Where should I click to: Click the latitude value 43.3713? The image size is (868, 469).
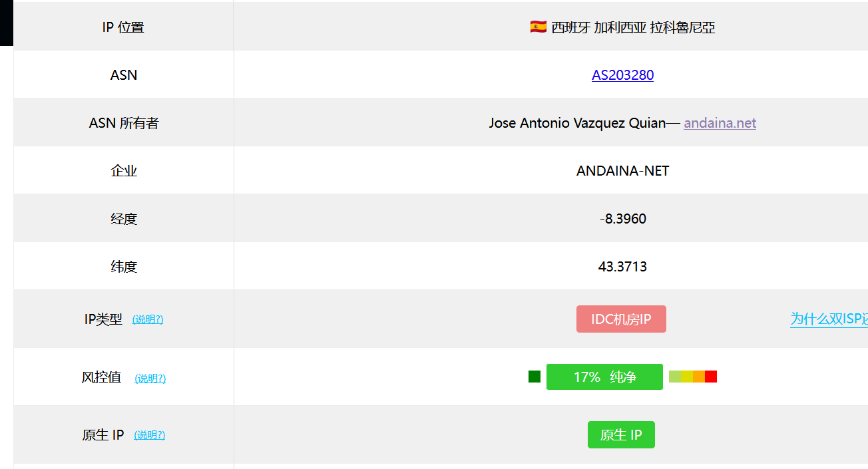(x=622, y=267)
